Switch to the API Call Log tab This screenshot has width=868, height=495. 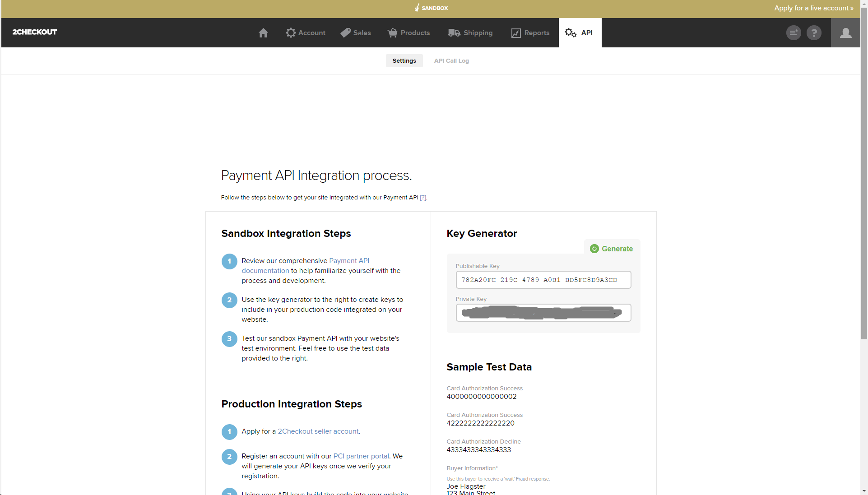(x=451, y=60)
